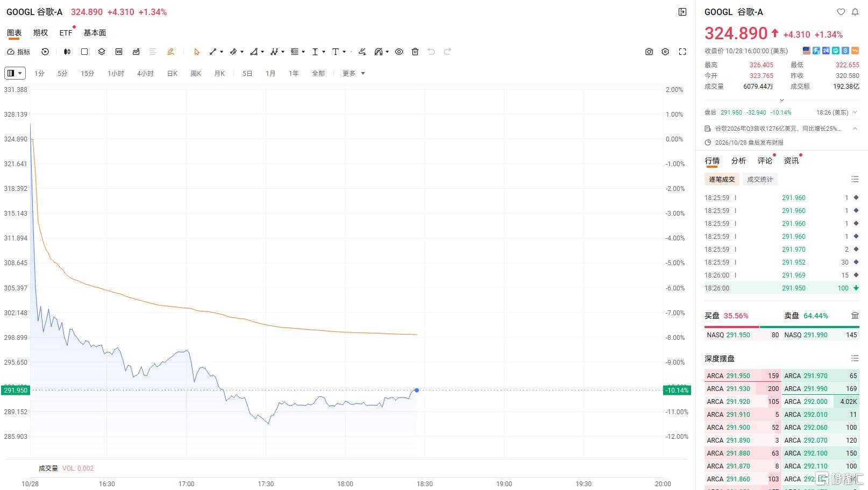Click the ARCA 292.000 ask row

[x=821, y=402]
